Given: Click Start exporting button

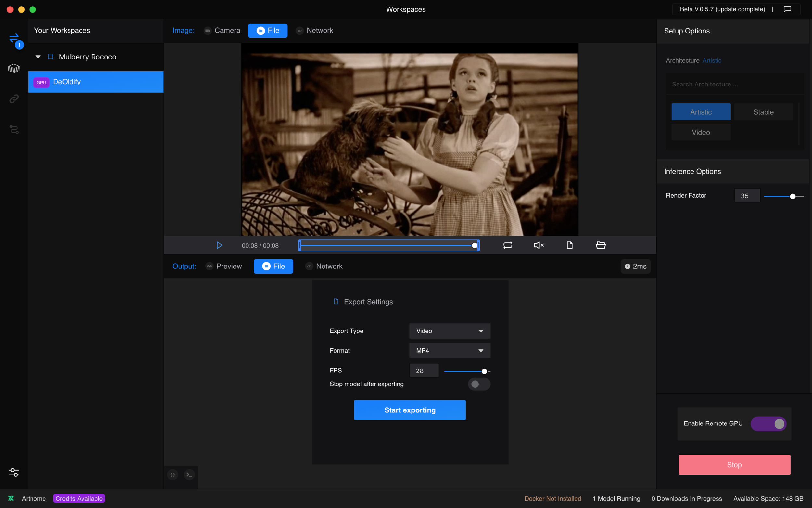Looking at the screenshot, I should point(410,410).
